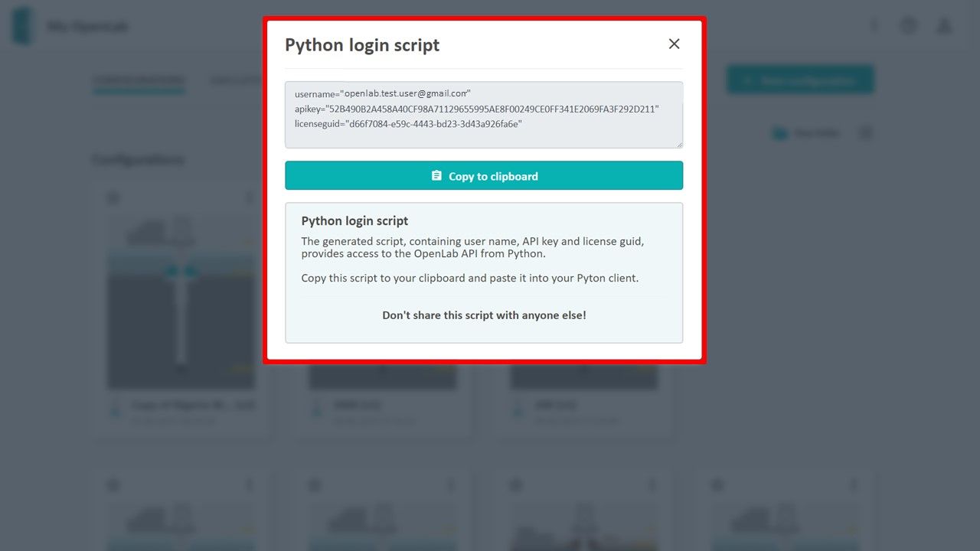This screenshot has width=980, height=551.
Task: Expand the options menu on the last bottom-row card
Action: click(854, 485)
